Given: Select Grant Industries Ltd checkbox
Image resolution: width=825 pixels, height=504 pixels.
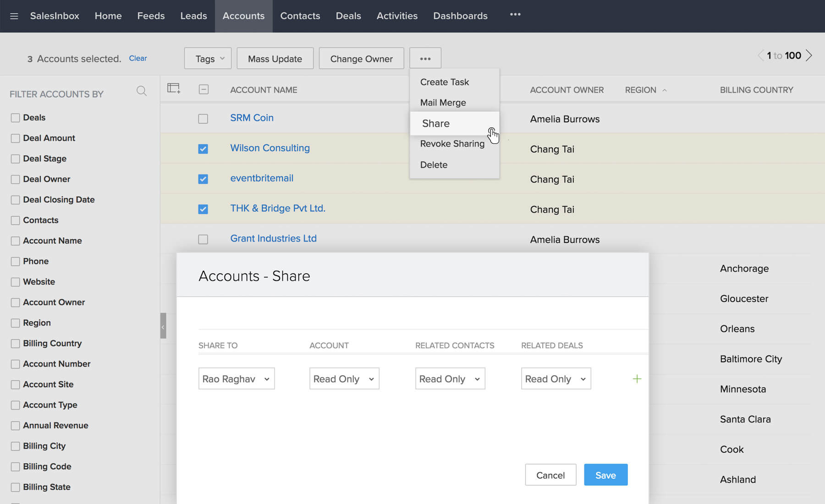Looking at the screenshot, I should click(x=203, y=240).
